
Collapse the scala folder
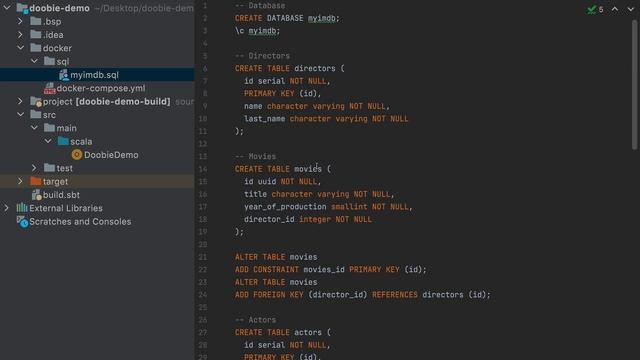[48, 141]
